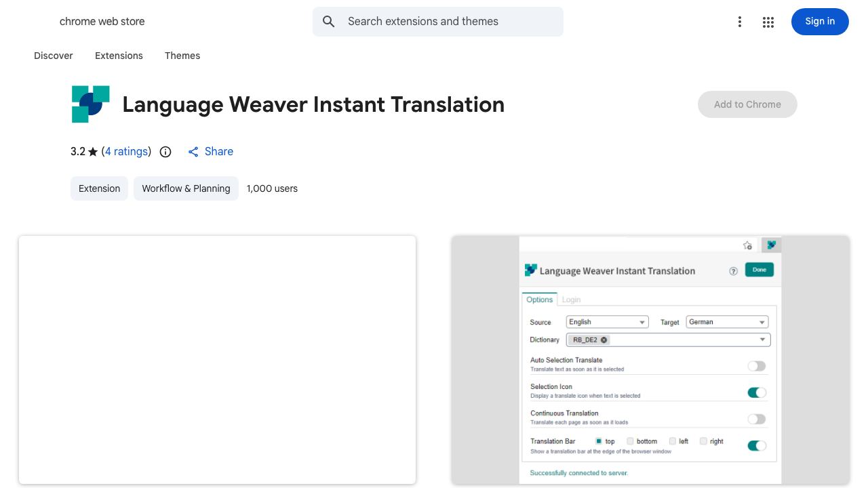The width and height of the screenshot is (868, 488).
Task: Click the Language Weaver Instant Translation heading
Action: pyautogui.click(x=313, y=104)
